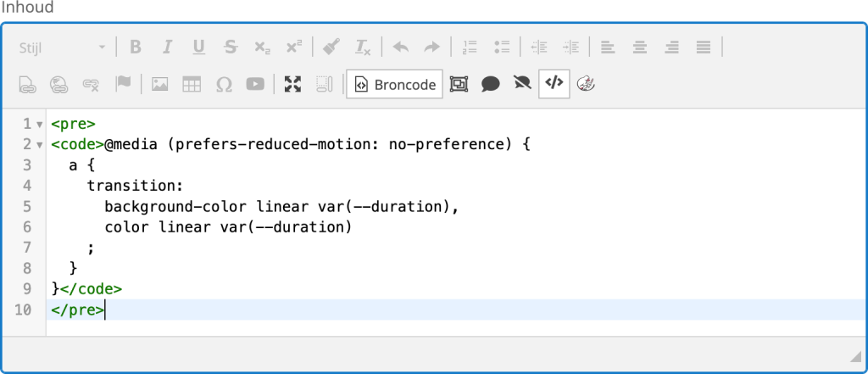
Task: Click the Italic toolbar icon
Action: click(x=167, y=47)
